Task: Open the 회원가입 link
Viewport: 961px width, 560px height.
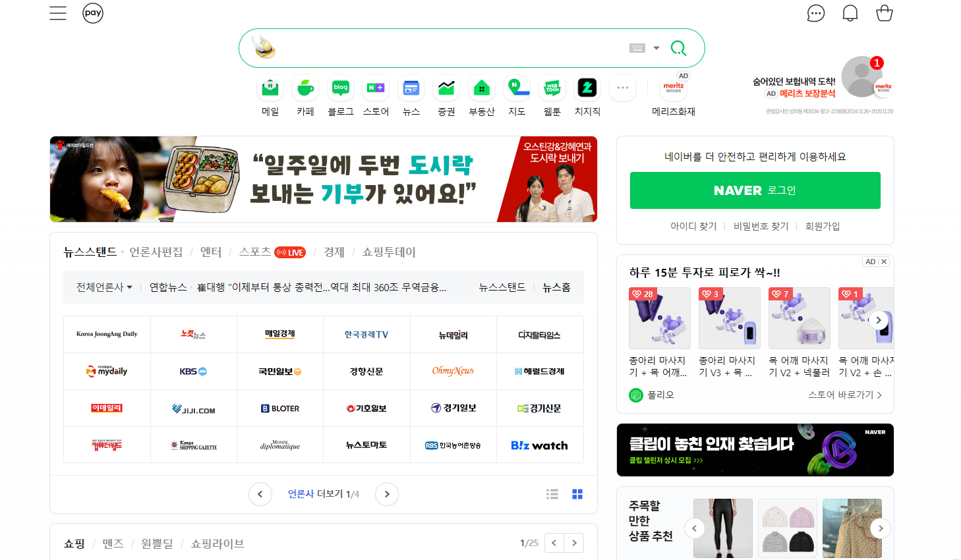Action: (x=823, y=226)
